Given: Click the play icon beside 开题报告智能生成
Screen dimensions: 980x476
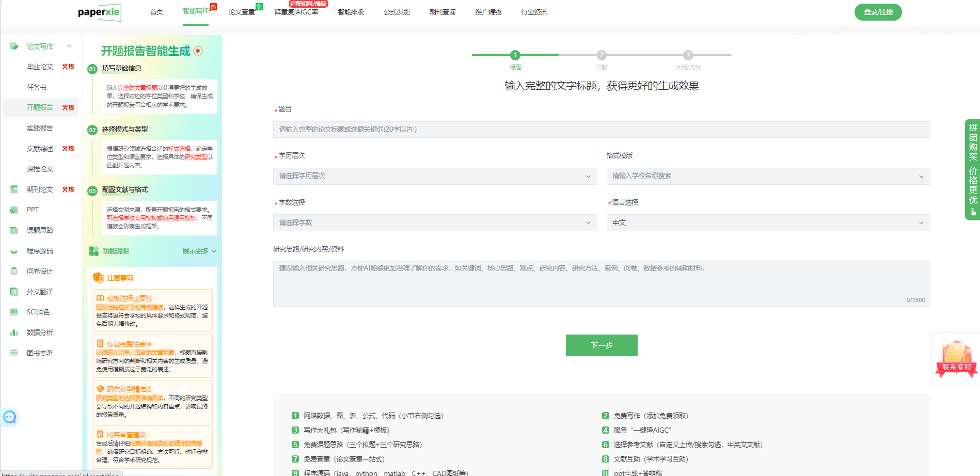Looking at the screenshot, I should 198,51.
